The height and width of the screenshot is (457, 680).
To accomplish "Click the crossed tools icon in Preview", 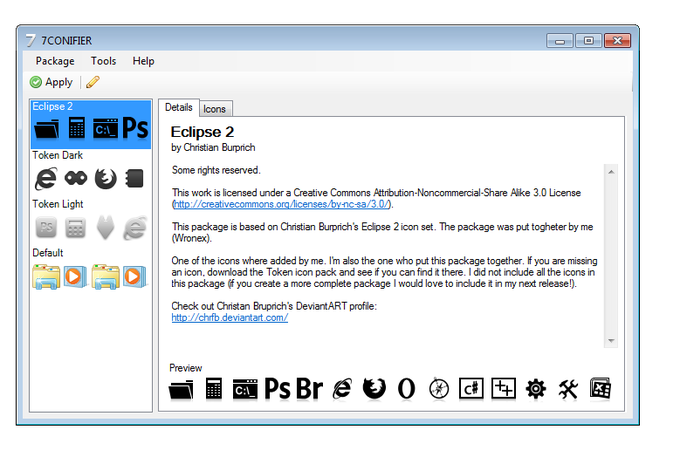I will 568,389.
